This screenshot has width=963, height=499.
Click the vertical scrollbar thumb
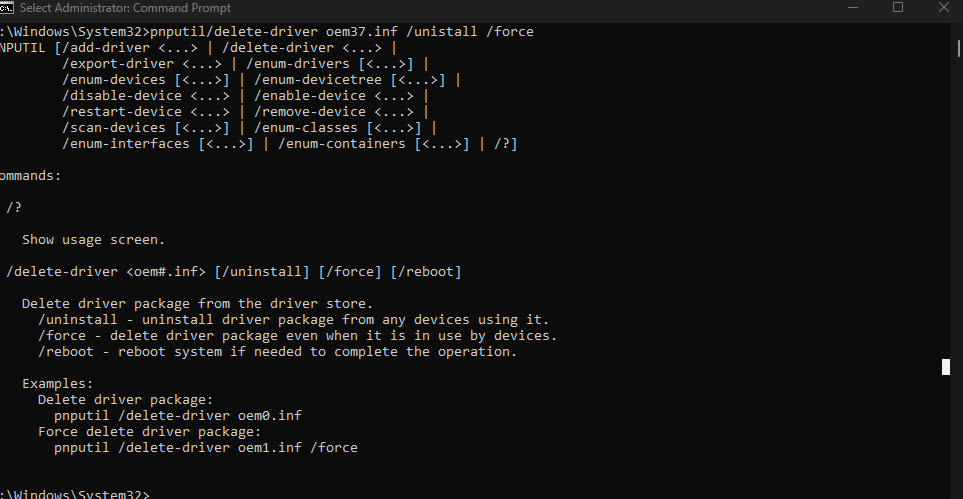coord(959,49)
